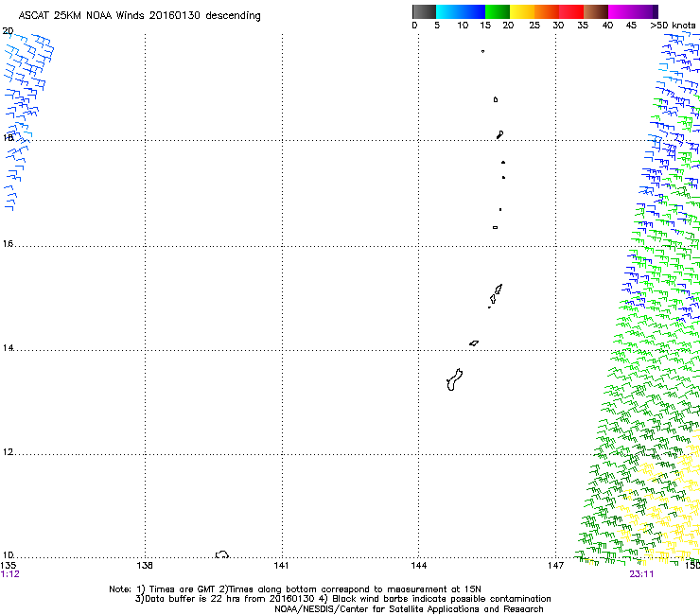Image resolution: width=700 pixels, height=615 pixels.
Task: Click the latitude label "18" on the left axis
Action: 8,137
